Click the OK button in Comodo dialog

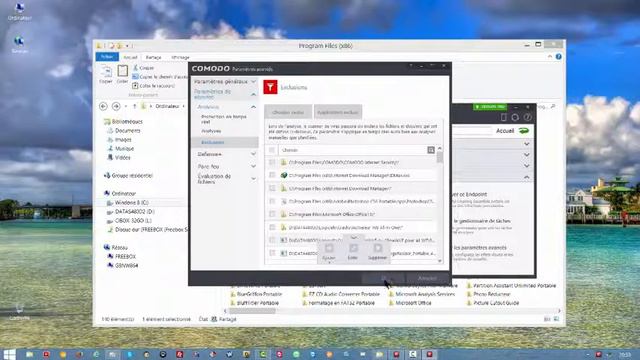coord(384,278)
